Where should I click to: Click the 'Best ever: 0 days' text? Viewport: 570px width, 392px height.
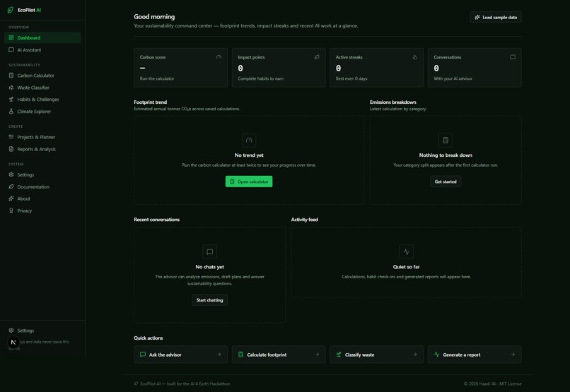(x=351, y=79)
